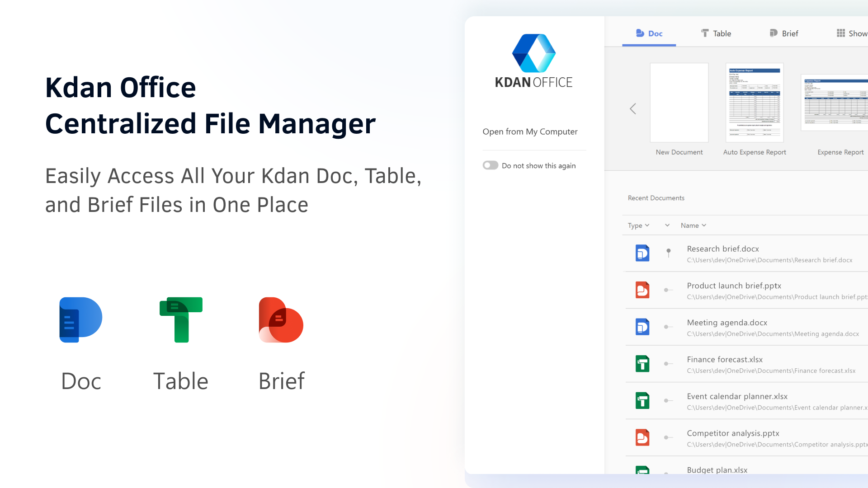Viewport: 868px width, 488px height.
Task: Open the Type filter dropdown
Action: coord(639,225)
